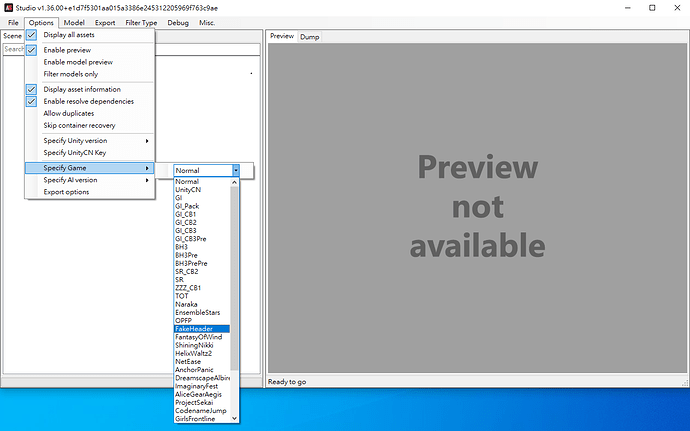Maximize the Studio window
This screenshot has width=690, height=431.
652,8
